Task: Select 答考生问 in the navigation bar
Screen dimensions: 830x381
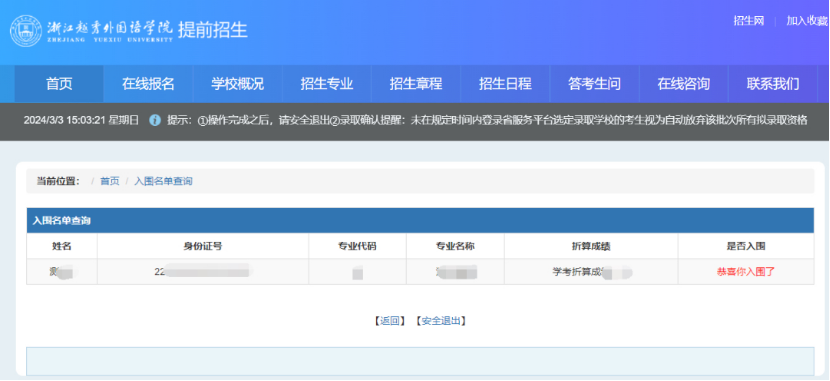Action: (594, 84)
